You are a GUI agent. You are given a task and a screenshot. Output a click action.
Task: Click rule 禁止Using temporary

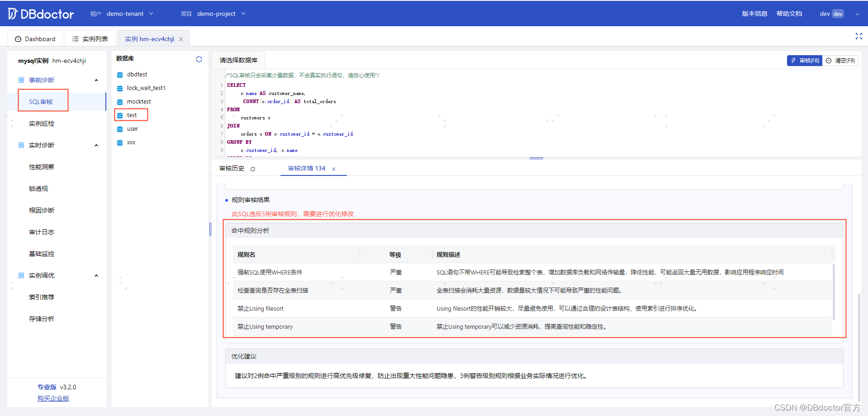265,326
